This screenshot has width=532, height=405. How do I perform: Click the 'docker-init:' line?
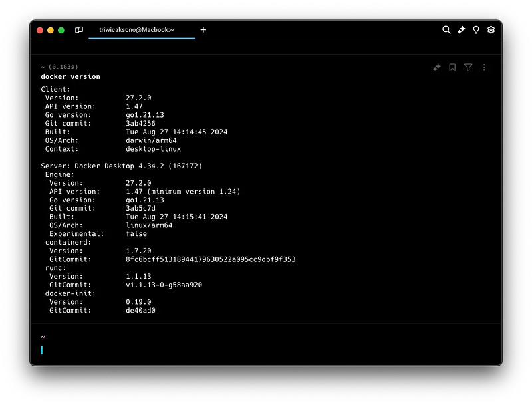point(70,293)
